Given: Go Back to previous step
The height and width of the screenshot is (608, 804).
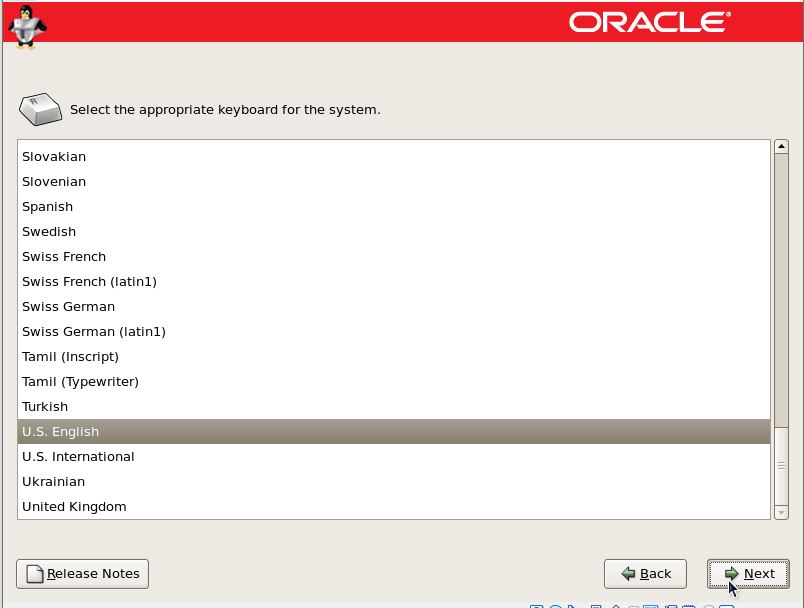Looking at the screenshot, I should point(645,574).
